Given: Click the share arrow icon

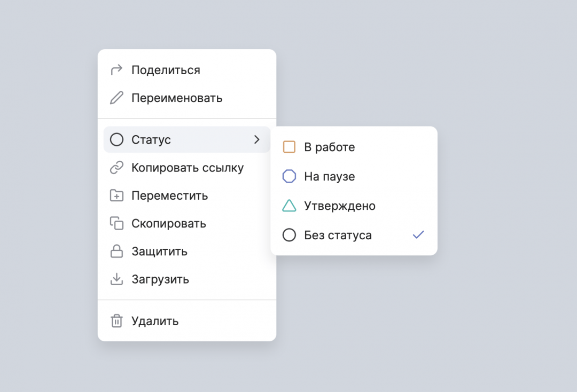Looking at the screenshot, I should (116, 70).
